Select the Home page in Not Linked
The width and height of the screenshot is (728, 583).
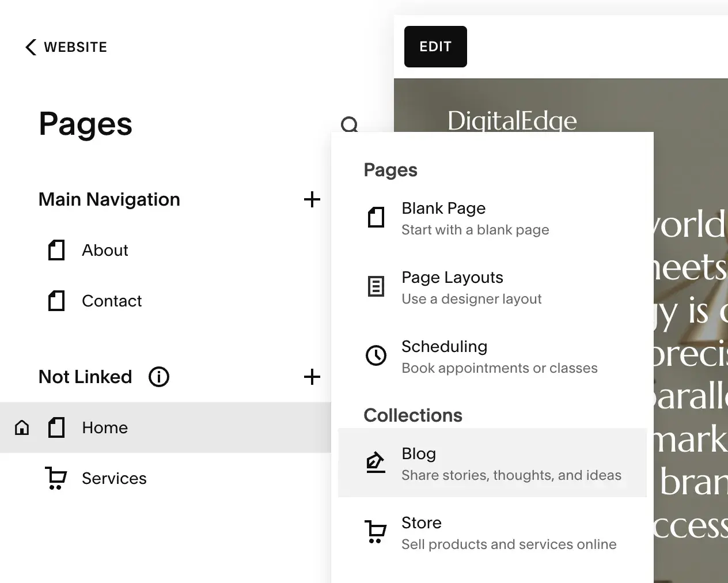coord(105,427)
